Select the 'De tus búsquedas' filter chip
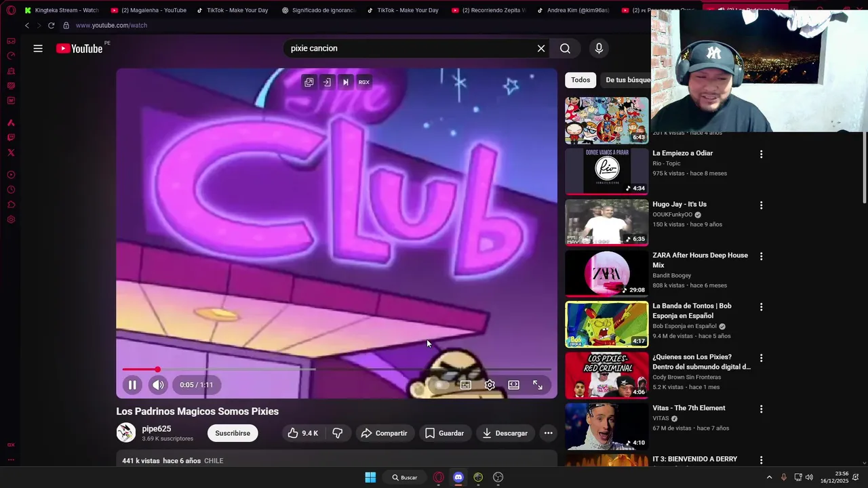This screenshot has width=868, height=488. coord(627,80)
